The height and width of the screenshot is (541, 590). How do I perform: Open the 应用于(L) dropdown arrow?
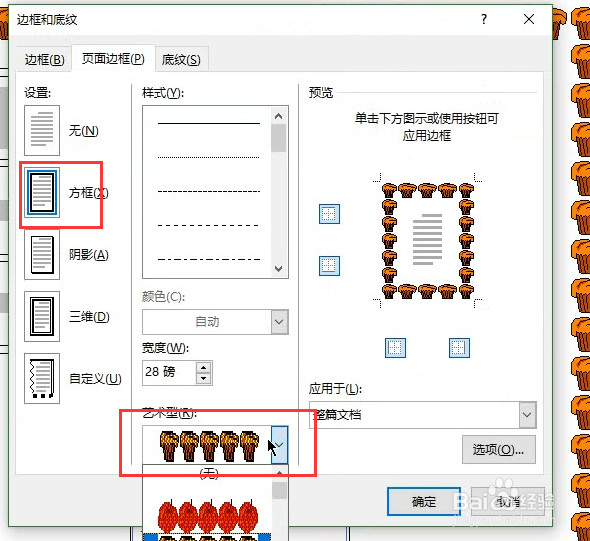point(527,415)
